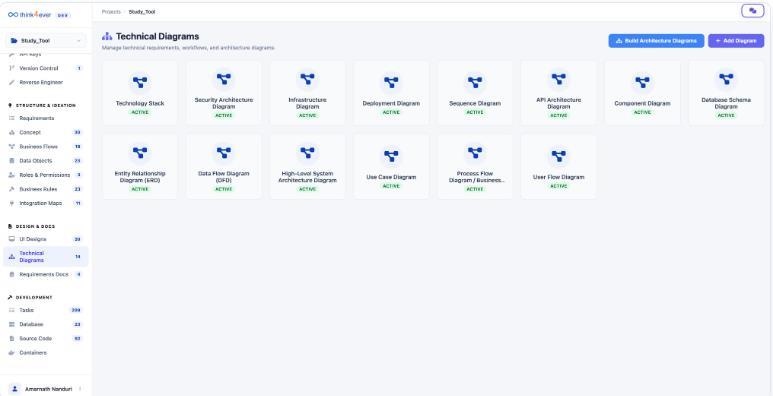Viewport: 773px width, 396px height.
Task: Open Reverse Engineer in sidebar
Action: coord(45,82)
